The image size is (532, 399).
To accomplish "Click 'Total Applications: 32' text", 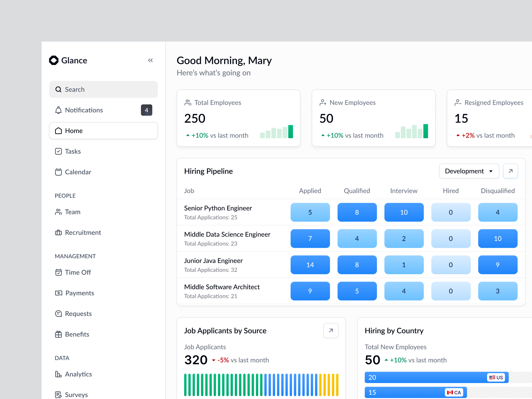I will click(x=211, y=270).
